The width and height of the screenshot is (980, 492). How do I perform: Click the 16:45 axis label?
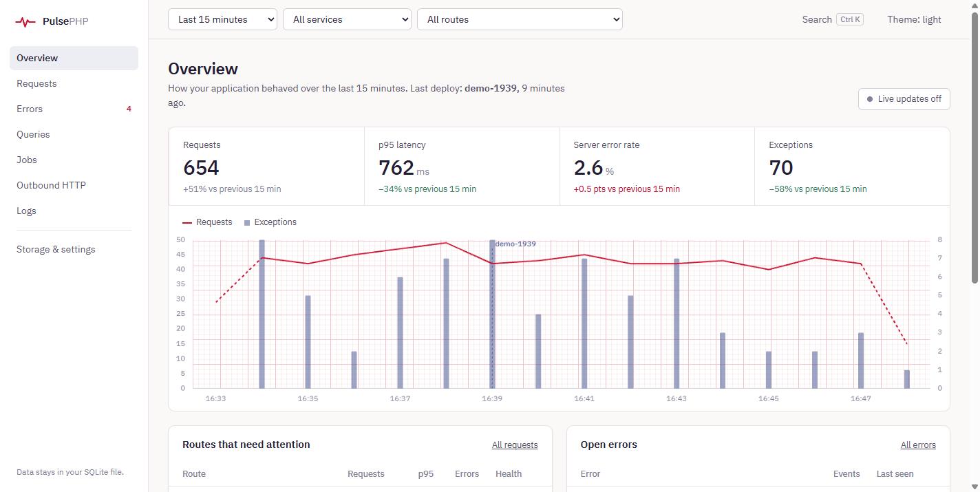point(769,398)
